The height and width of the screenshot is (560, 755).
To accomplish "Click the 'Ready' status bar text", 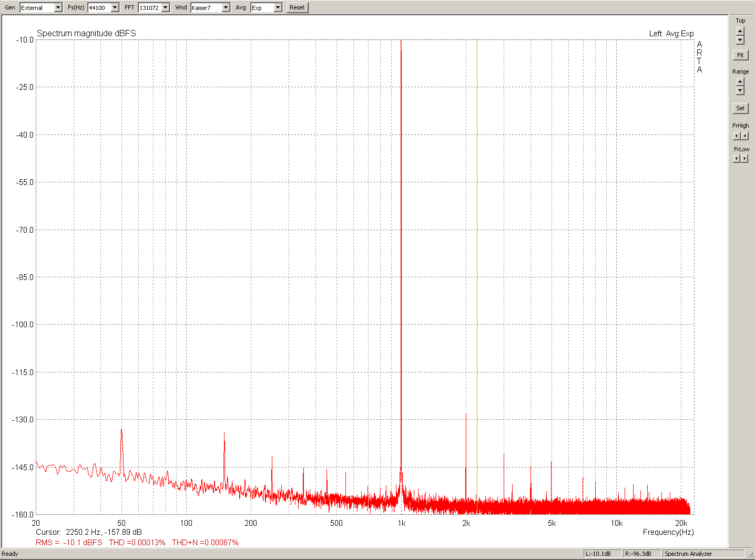I will 10,554.
